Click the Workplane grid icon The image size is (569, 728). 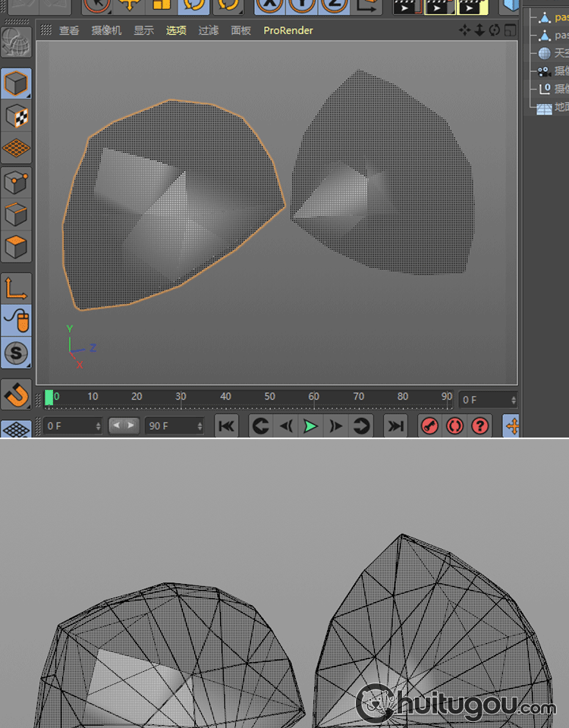tap(16, 149)
